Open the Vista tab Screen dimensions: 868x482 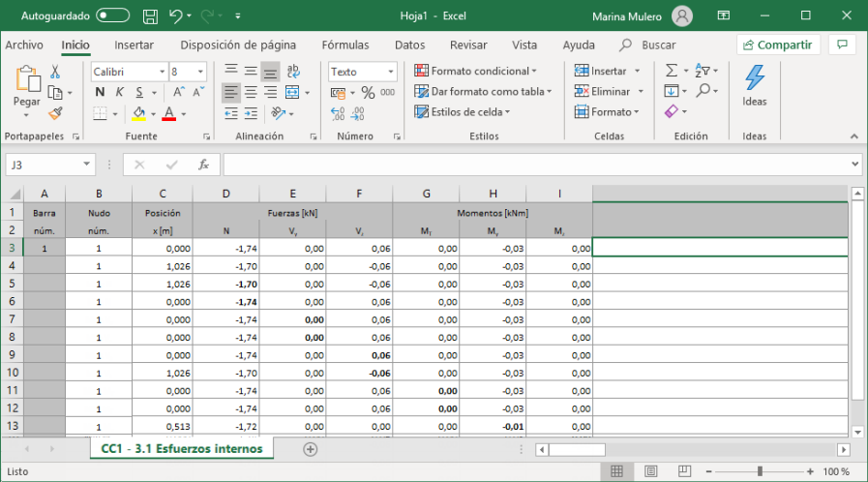[x=524, y=45]
